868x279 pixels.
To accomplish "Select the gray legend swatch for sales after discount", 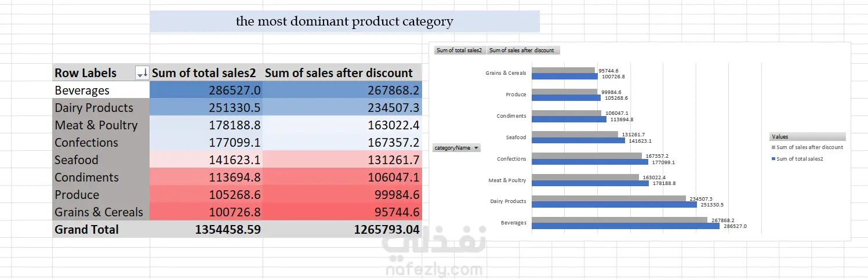I will coord(773,147).
